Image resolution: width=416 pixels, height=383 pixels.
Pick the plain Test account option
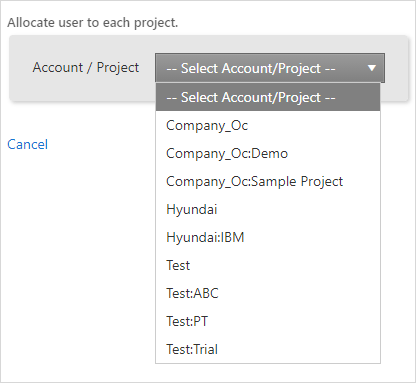pyautogui.click(x=268, y=265)
